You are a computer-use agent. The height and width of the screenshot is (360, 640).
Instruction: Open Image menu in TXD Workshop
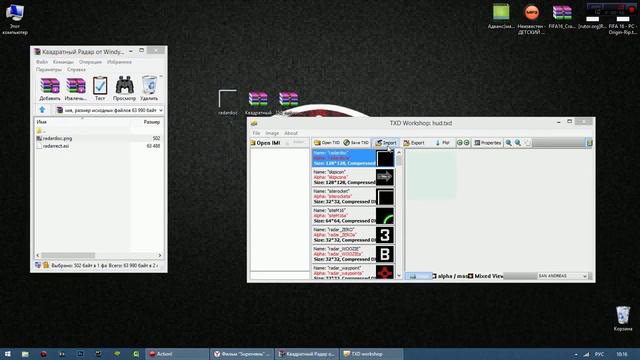[272, 133]
